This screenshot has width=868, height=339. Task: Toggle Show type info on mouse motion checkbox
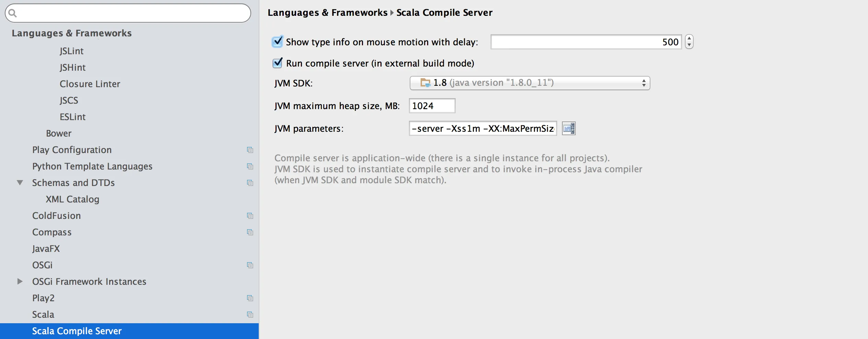278,42
